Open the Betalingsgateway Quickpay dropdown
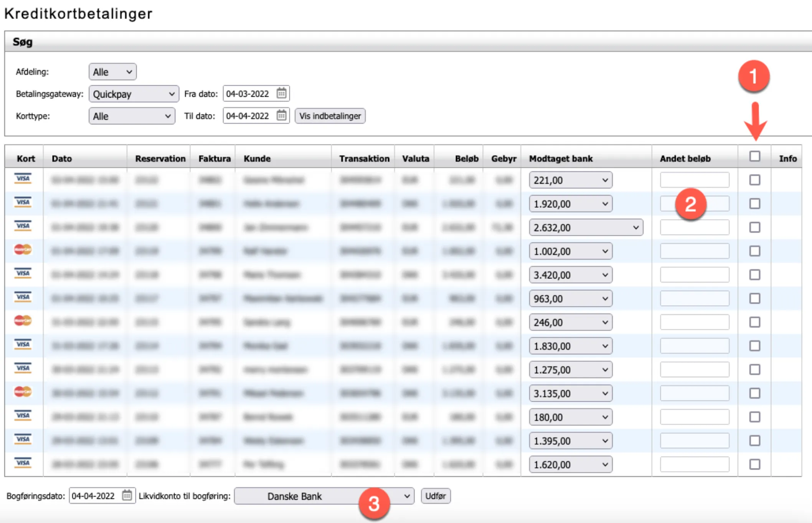The height and width of the screenshot is (523, 812). 134,94
